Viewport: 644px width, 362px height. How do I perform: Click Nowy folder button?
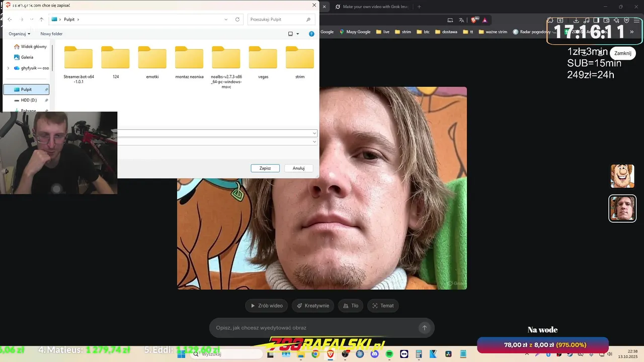(x=51, y=34)
